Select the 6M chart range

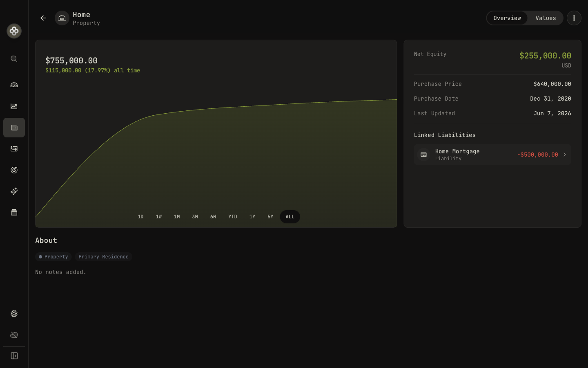click(213, 217)
